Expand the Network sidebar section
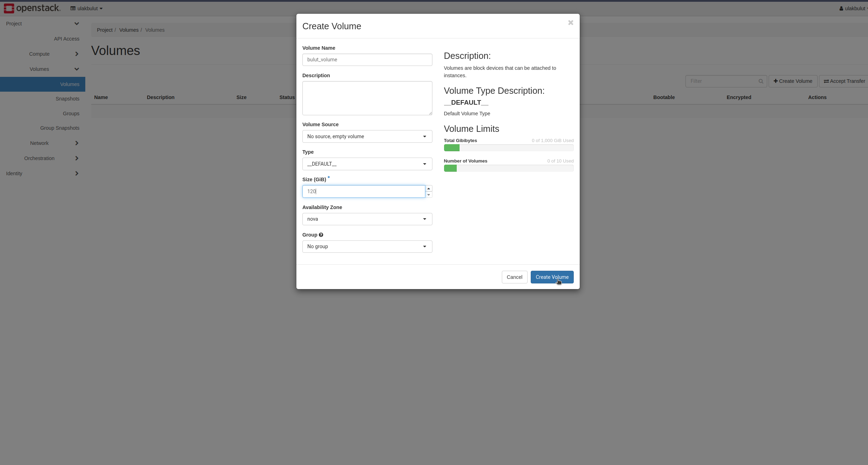 [x=42, y=143]
